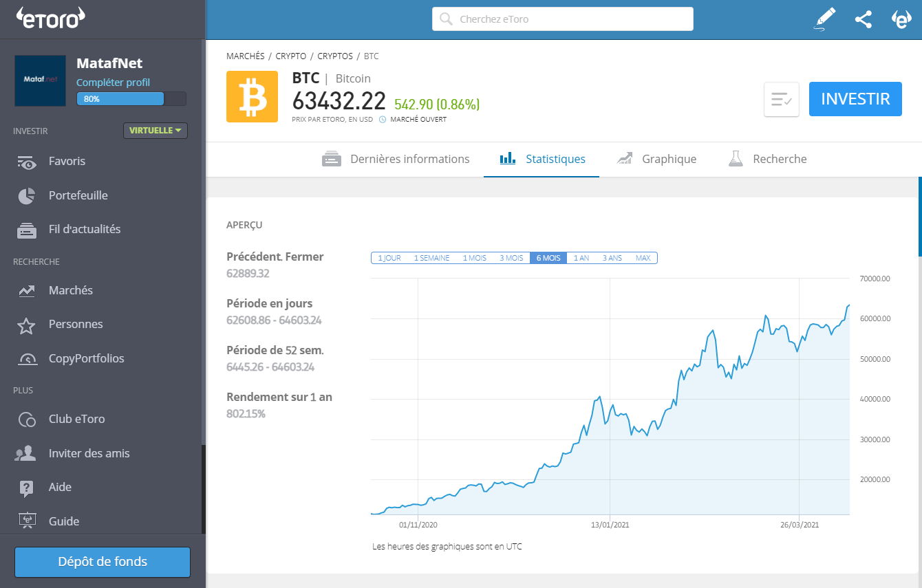Click the Bitcoin orange logo
This screenshot has width=922, height=588.
pos(253,97)
